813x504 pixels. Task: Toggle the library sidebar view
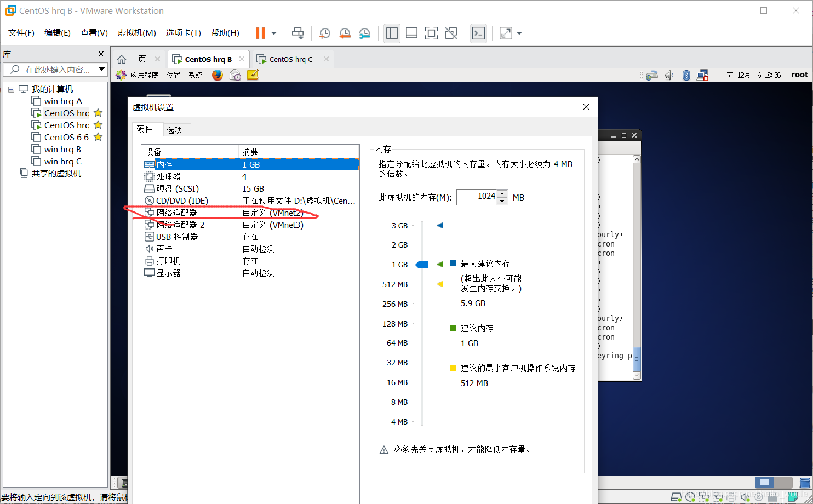tap(392, 33)
